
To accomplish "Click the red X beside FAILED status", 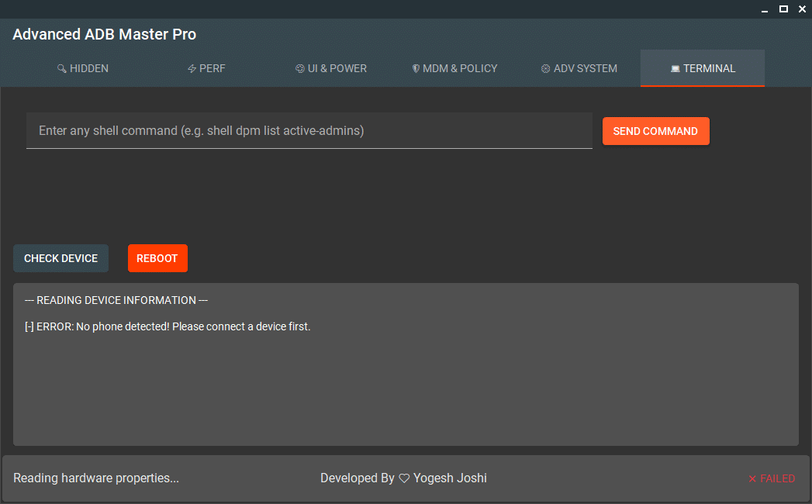I will click(754, 478).
